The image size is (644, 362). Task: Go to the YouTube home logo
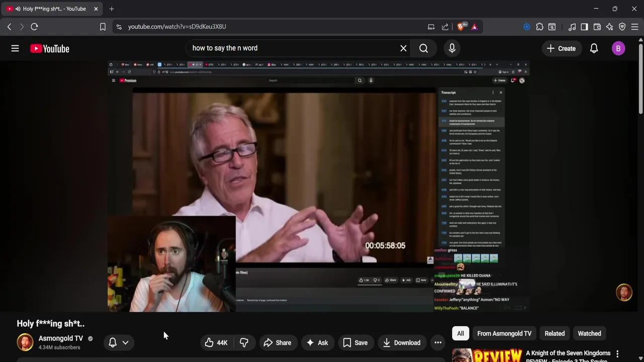pos(49,48)
